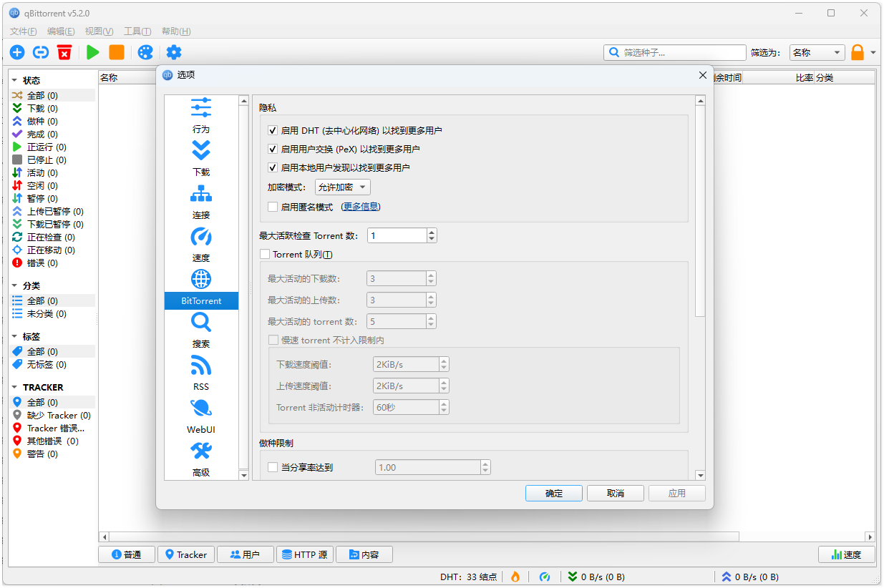Click the orange stop toolbar icon
Image resolution: width=884 pixels, height=588 pixels.
tap(117, 52)
